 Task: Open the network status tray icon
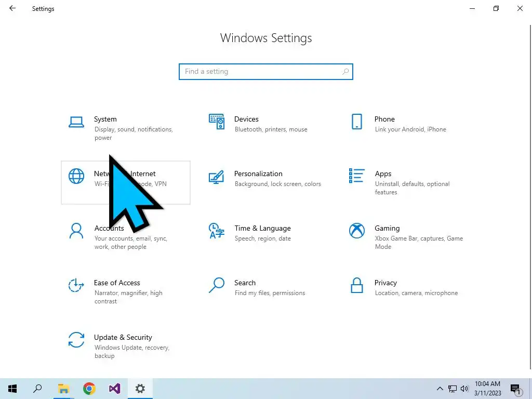(453, 389)
